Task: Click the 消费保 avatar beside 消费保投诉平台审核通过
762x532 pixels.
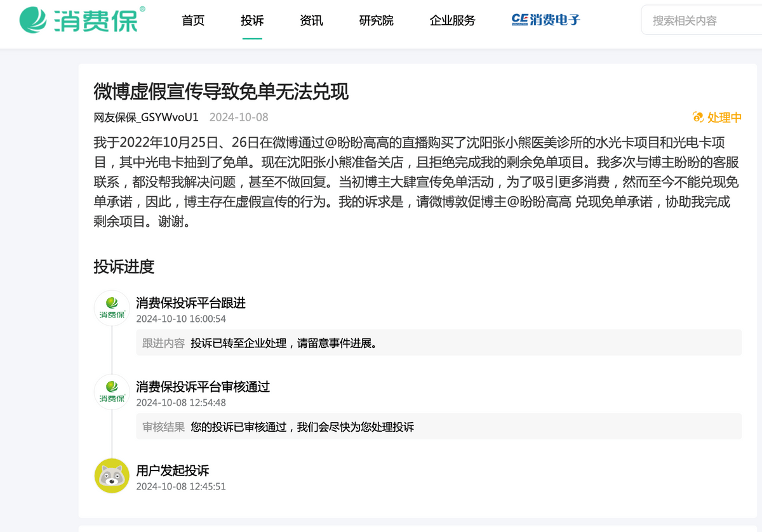Action: click(112, 392)
